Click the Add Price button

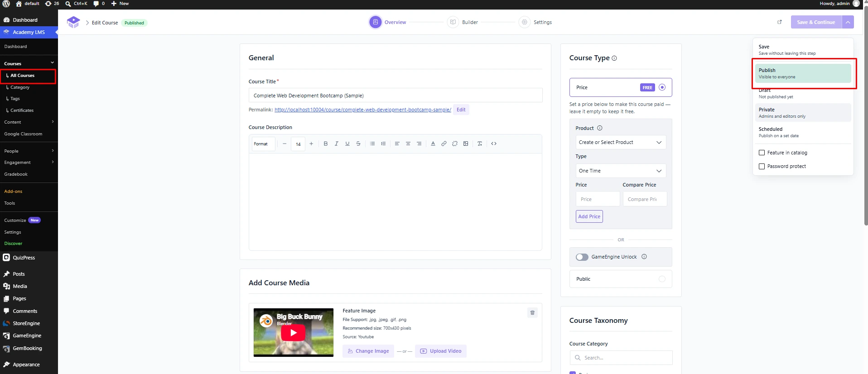[589, 216]
